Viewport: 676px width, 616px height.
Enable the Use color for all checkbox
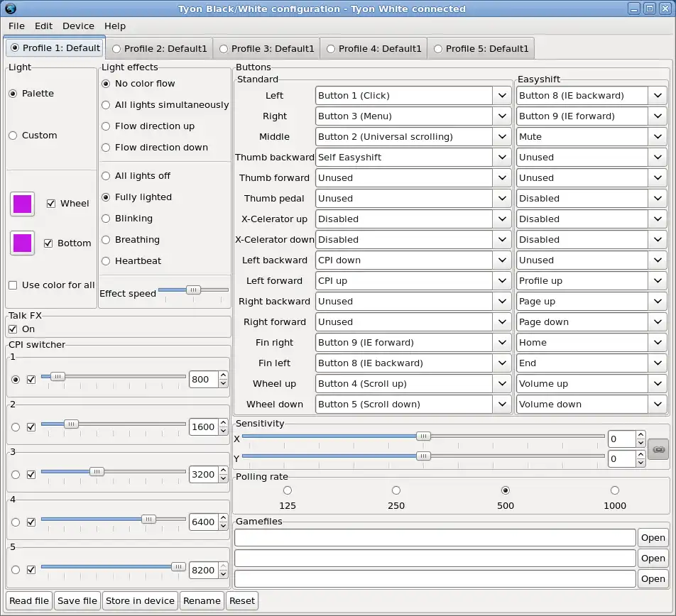pos(13,285)
